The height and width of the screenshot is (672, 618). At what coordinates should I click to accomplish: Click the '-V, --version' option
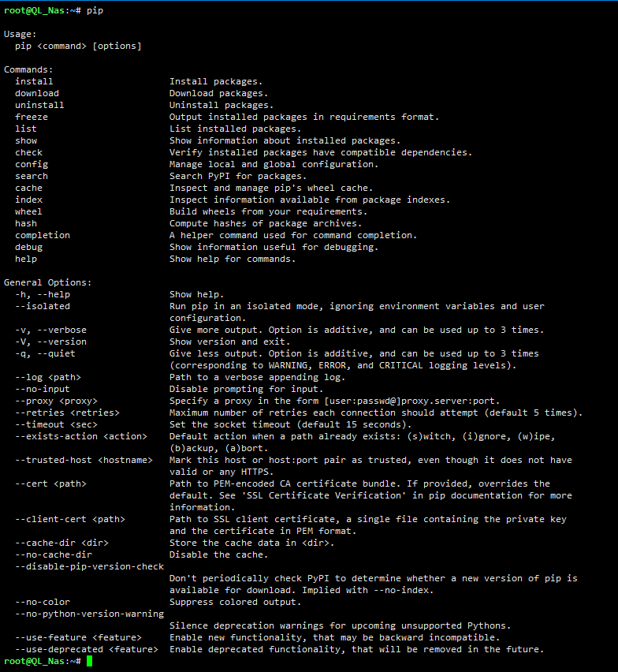pos(50,342)
